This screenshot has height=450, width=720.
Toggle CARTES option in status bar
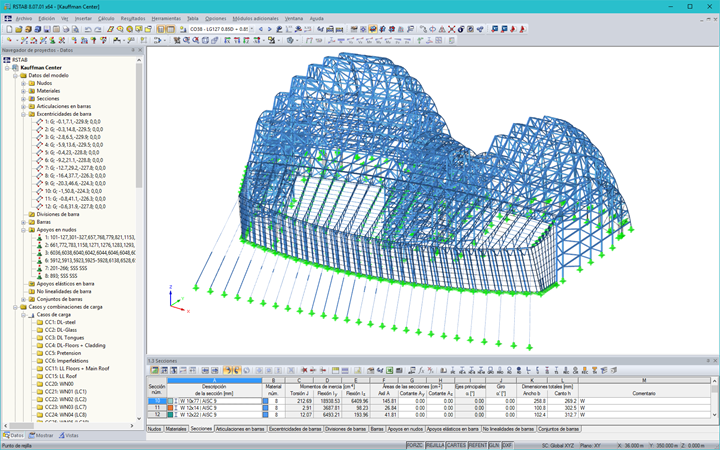point(456,445)
